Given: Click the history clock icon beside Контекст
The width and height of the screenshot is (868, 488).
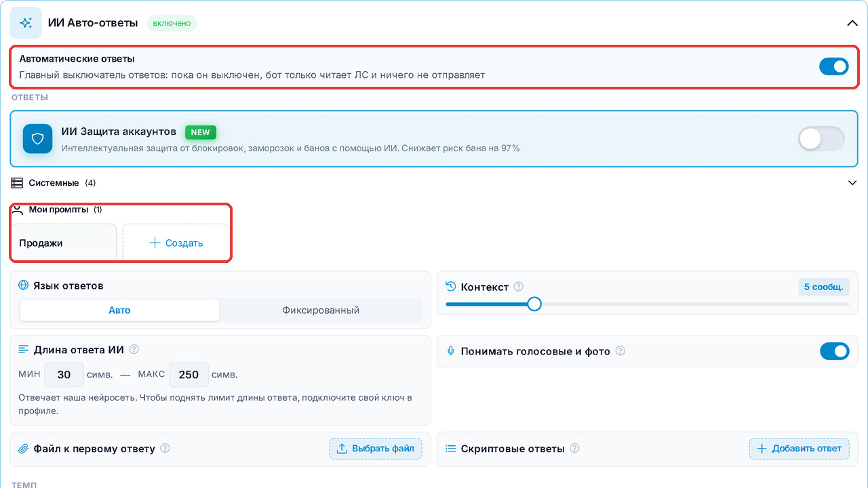Looking at the screenshot, I should click(451, 287).
